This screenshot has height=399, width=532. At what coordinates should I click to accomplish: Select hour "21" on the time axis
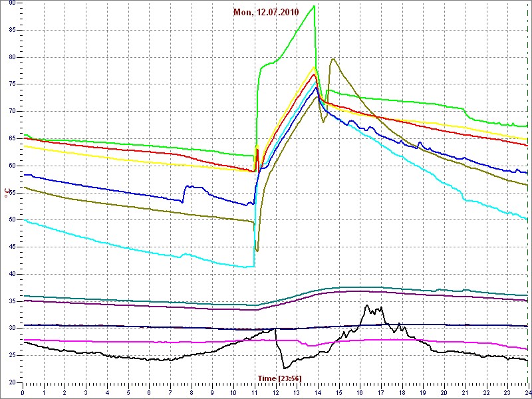[464, 392]
